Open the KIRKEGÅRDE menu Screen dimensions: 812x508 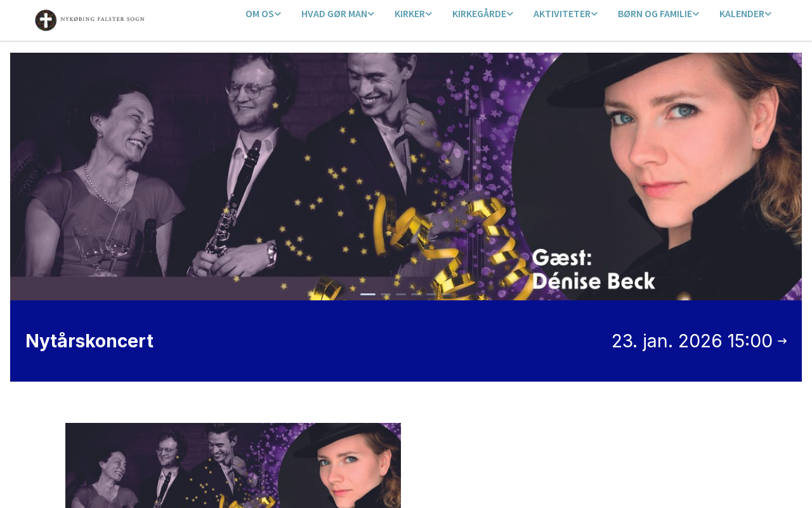click(482, 14)
